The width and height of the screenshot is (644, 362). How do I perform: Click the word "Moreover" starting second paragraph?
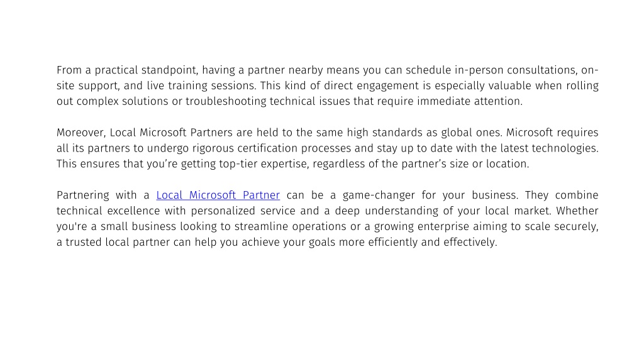point(81,133)
